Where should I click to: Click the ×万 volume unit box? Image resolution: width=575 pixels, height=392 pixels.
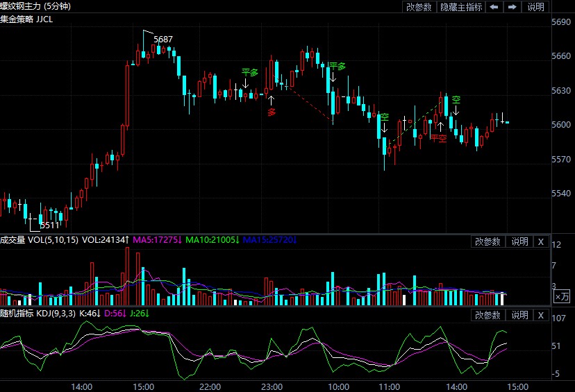[x=561, y=296]
